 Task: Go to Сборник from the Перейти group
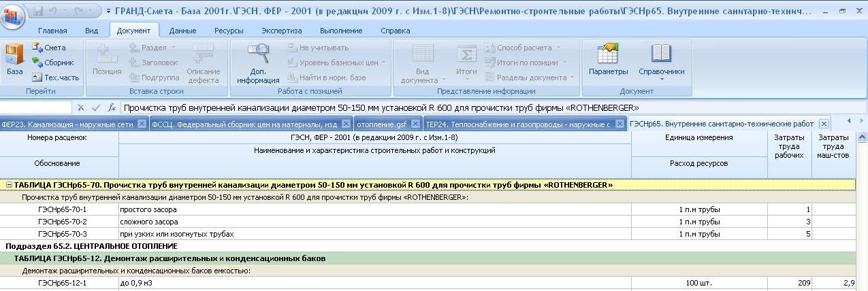coord(53,63)
